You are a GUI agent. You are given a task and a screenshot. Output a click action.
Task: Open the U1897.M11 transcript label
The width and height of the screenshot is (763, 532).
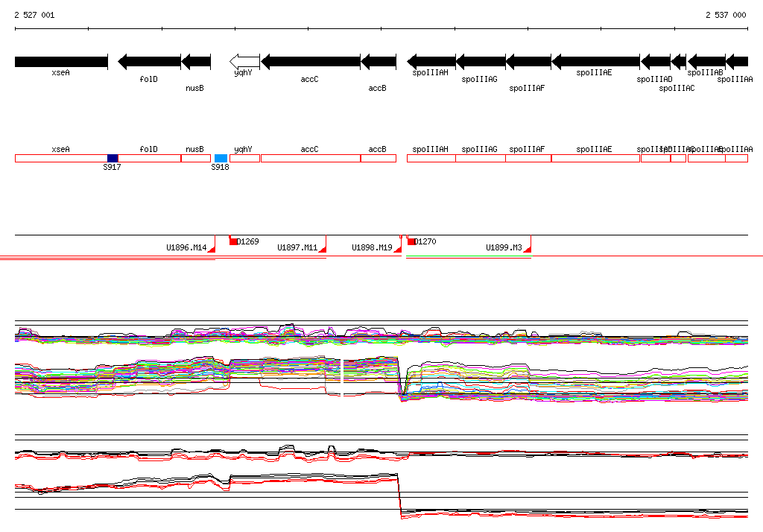pos(297,247)
